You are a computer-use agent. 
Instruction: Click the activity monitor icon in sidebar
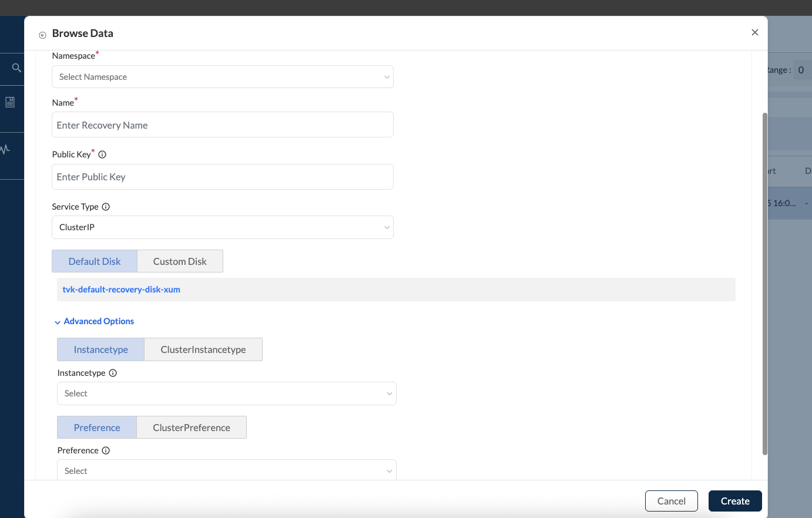coord(5,149)
